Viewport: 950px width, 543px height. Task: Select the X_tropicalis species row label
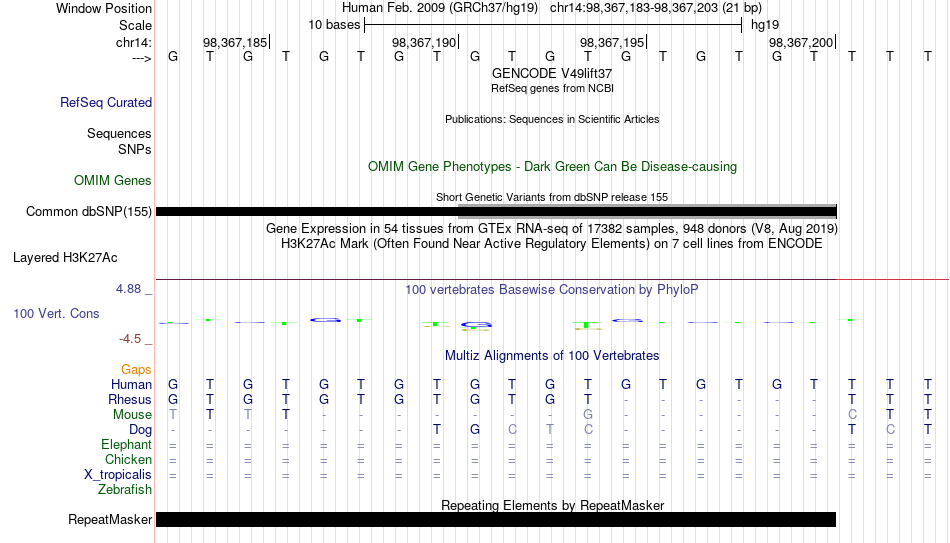[x=118, y=475]
